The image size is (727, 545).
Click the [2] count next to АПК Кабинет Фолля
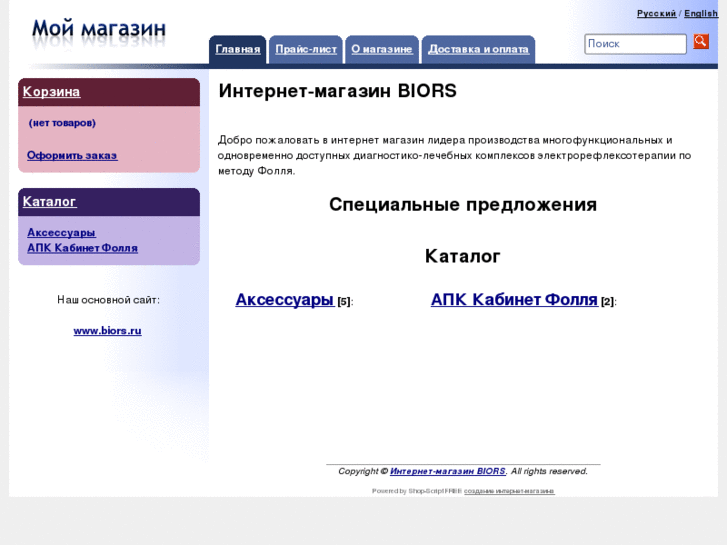point(607,301)
